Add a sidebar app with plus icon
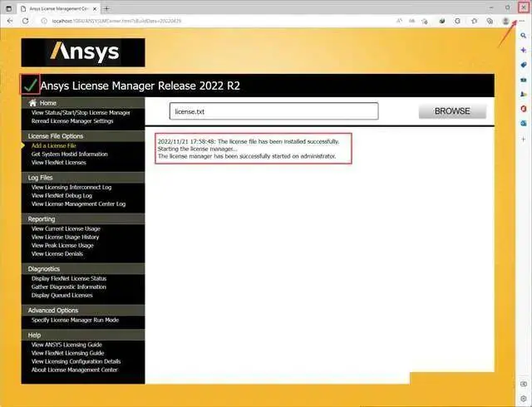Image resolution: width=532 pixels, height=407 pixels. pyautogui.click(x=524, y=139)
